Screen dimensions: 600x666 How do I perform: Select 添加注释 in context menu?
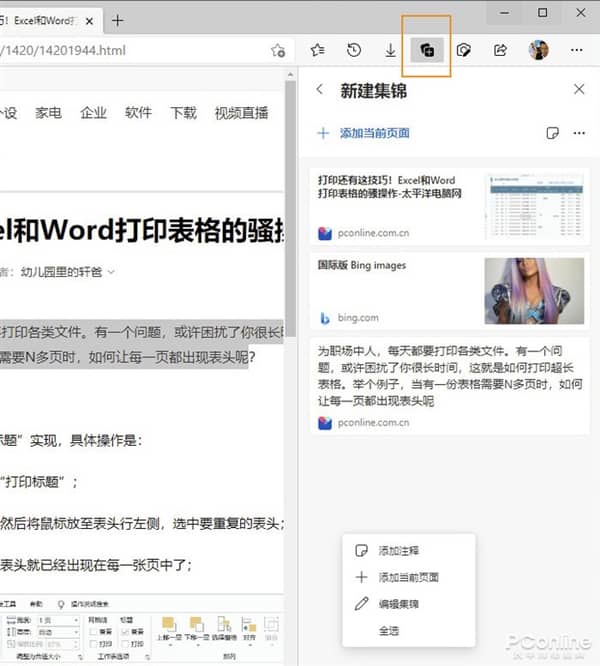(x=398, y=551)
